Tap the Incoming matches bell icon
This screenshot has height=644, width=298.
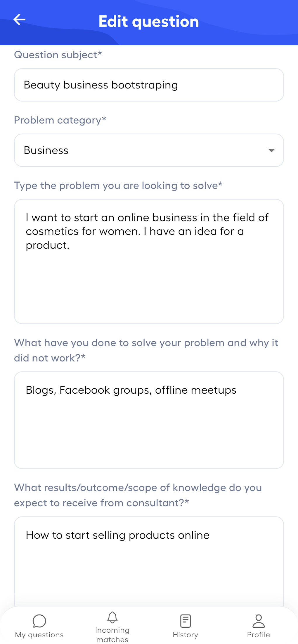(112, 617)
